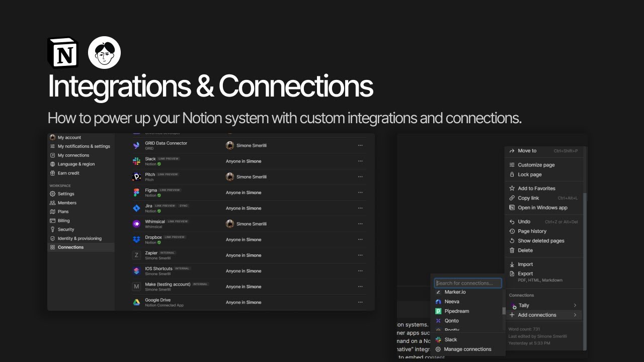Click the SYNC badge beside Jira

(183, 206)
